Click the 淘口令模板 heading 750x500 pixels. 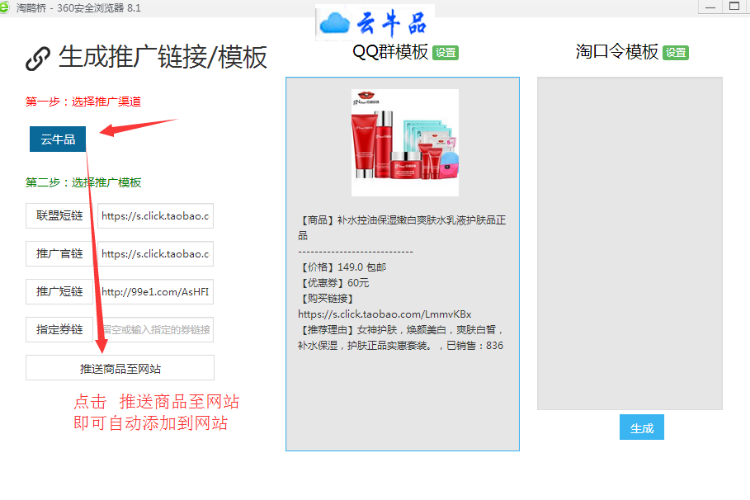tap(617, 52)
